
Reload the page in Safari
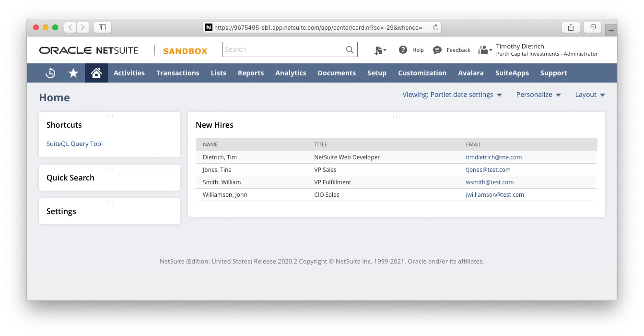(435, 27)
